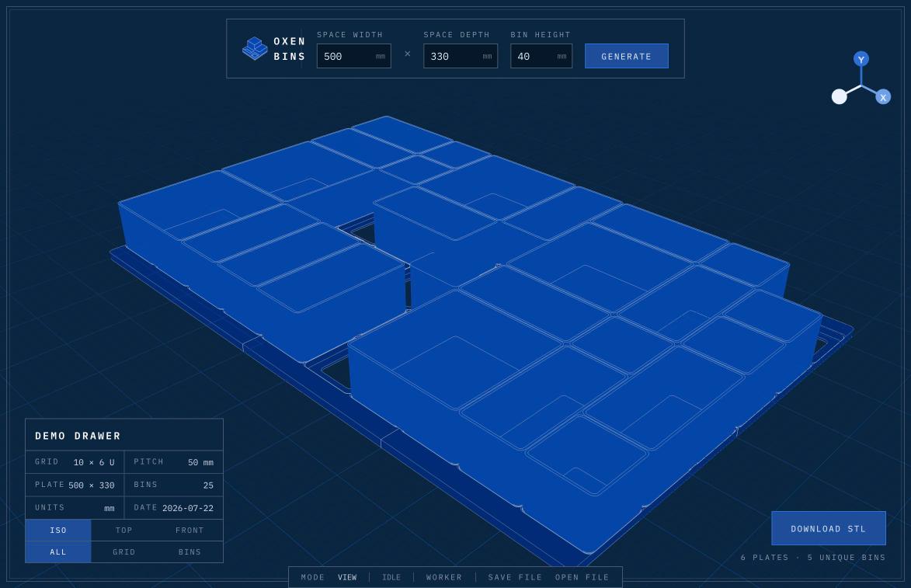The image size is (911, 588).
Task: Click the Download STL button
Action: click(829, 529)
